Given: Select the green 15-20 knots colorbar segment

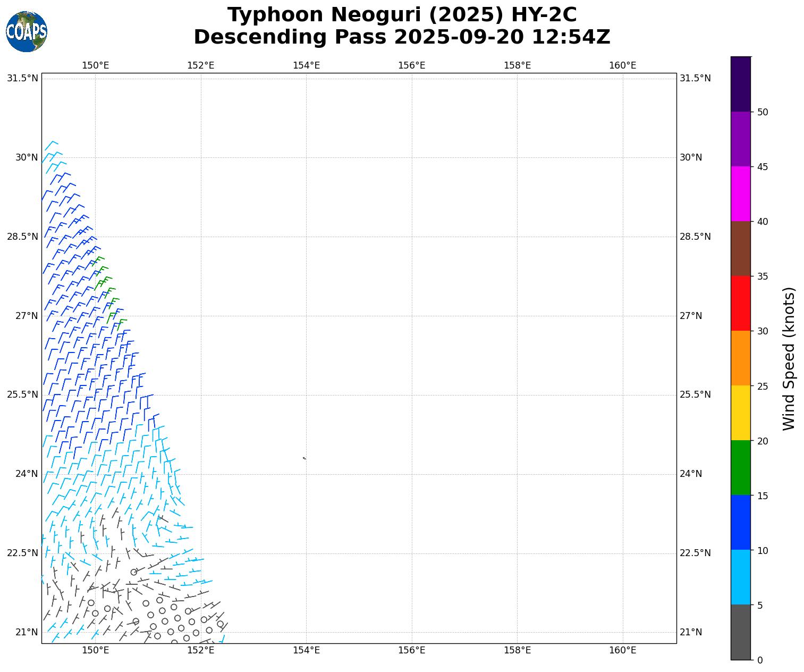Looking at the screenshot, I should (740, 467).
